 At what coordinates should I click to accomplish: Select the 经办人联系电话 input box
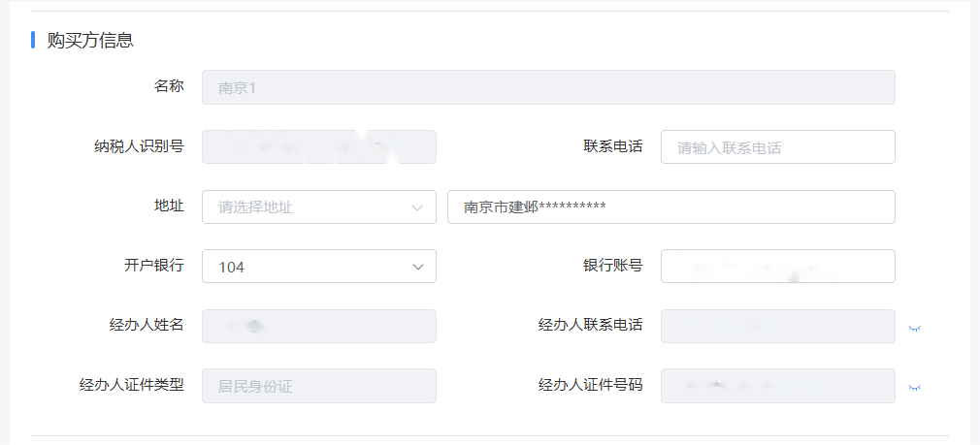point(777,327)
